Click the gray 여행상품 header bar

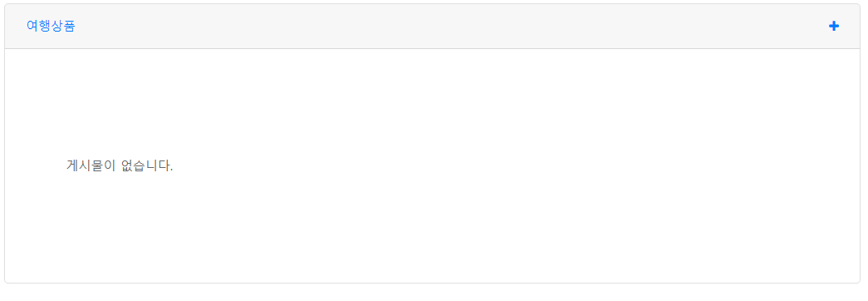coord(432,26)
